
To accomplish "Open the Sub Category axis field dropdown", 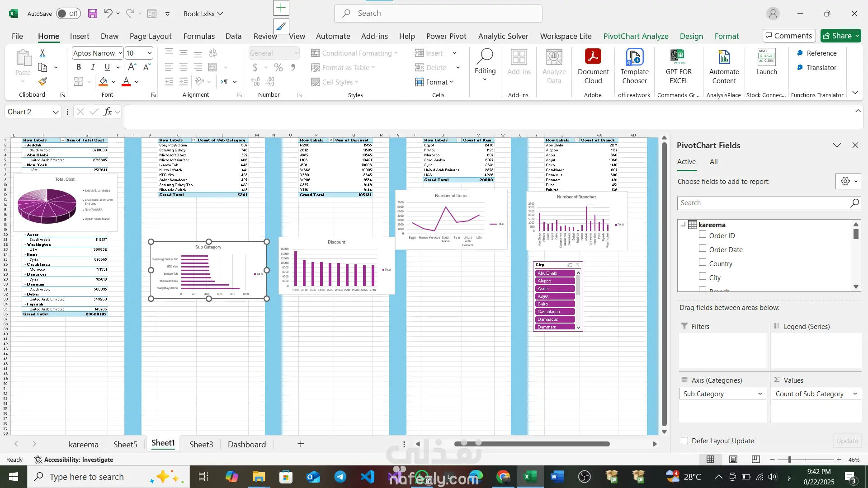I will coord(760,394).
